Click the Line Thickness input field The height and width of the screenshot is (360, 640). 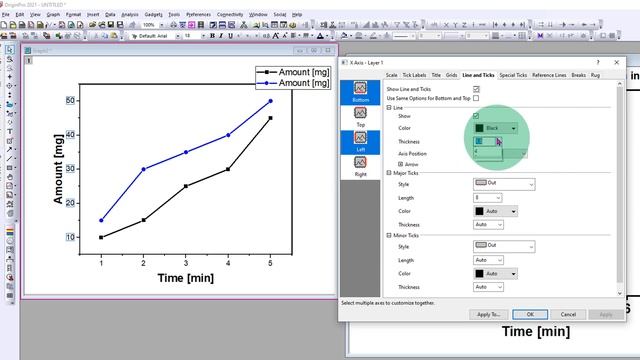[x=485, y=141]
